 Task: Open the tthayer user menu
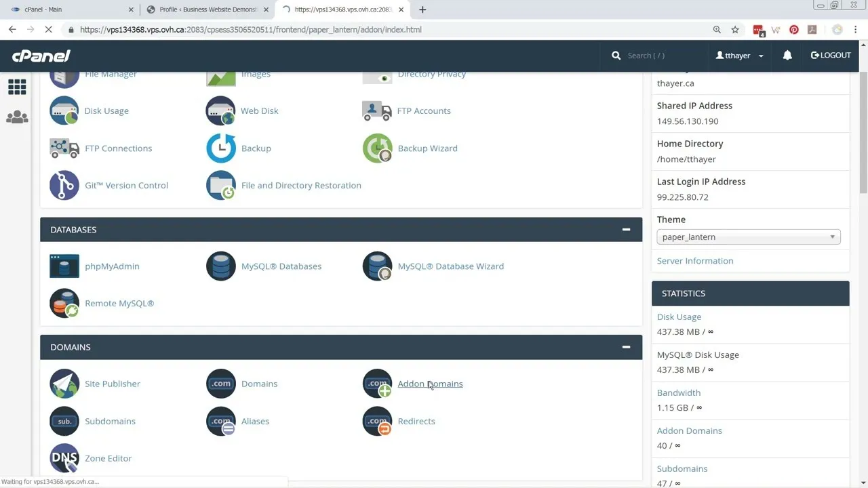click(740, 56)
